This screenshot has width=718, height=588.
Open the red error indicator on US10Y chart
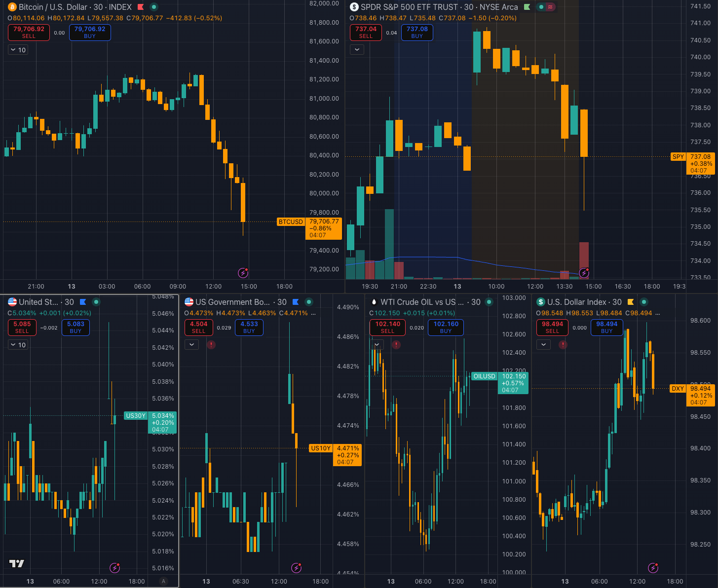[211, 344]
